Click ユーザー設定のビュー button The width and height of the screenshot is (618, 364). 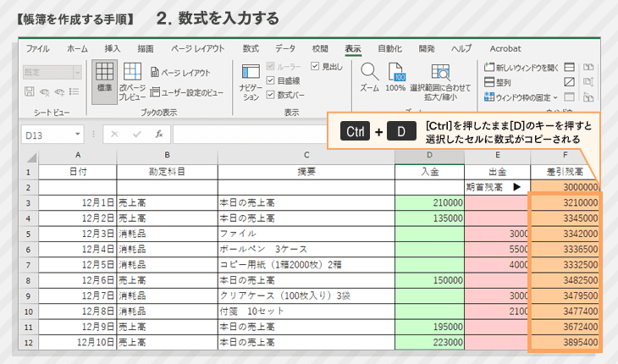[186, 91]
